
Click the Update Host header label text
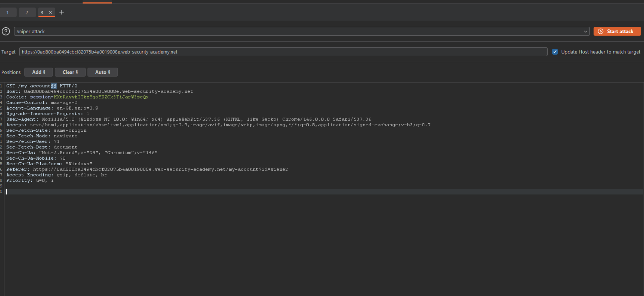(x=601, y=52)
